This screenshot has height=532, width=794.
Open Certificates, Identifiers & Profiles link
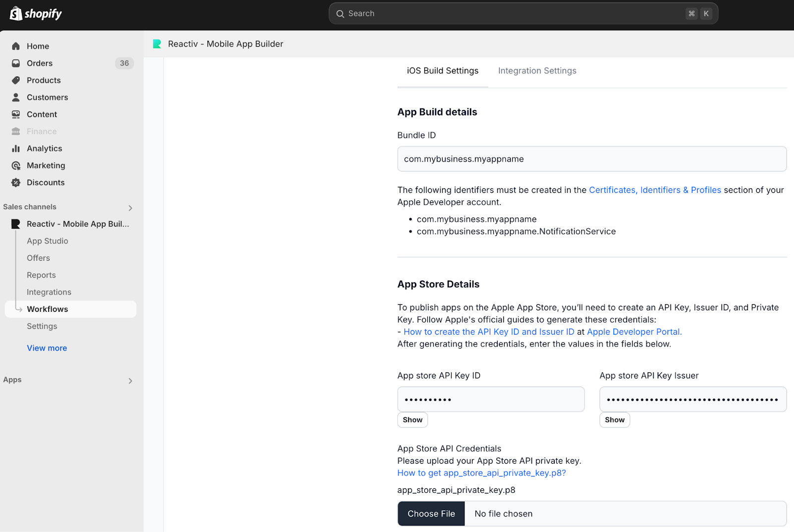655,190
